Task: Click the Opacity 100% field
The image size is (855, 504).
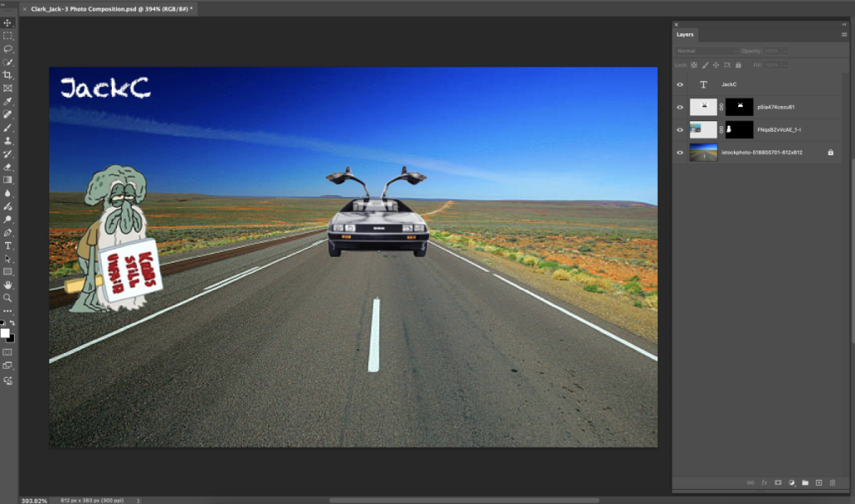Action: click(x=772, y=51)
